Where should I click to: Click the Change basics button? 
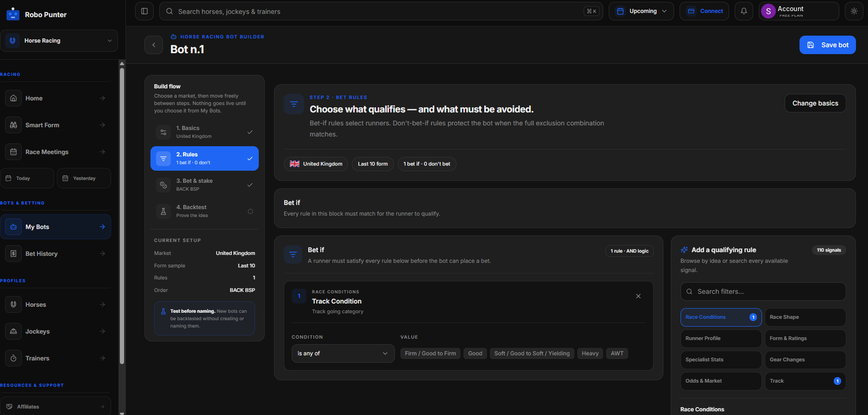tap(815, 103)
